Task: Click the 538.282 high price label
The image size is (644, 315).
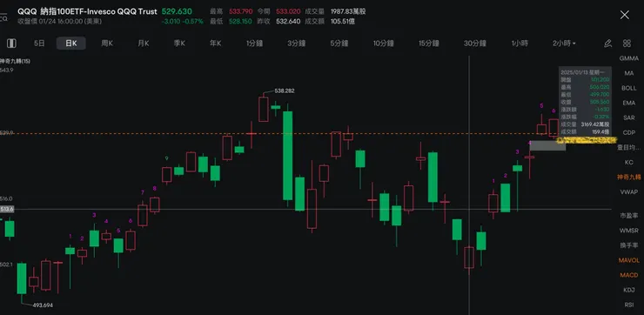Action: click(284, 90)
